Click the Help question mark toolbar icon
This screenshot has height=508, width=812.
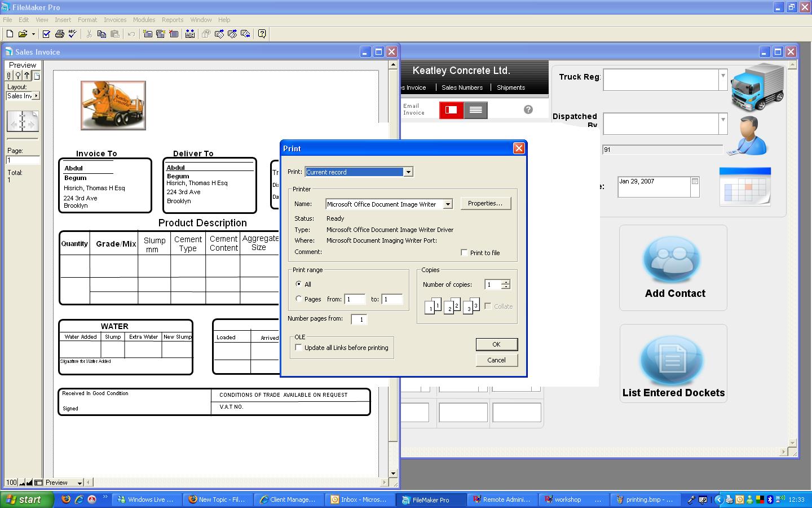coord(262,34)
